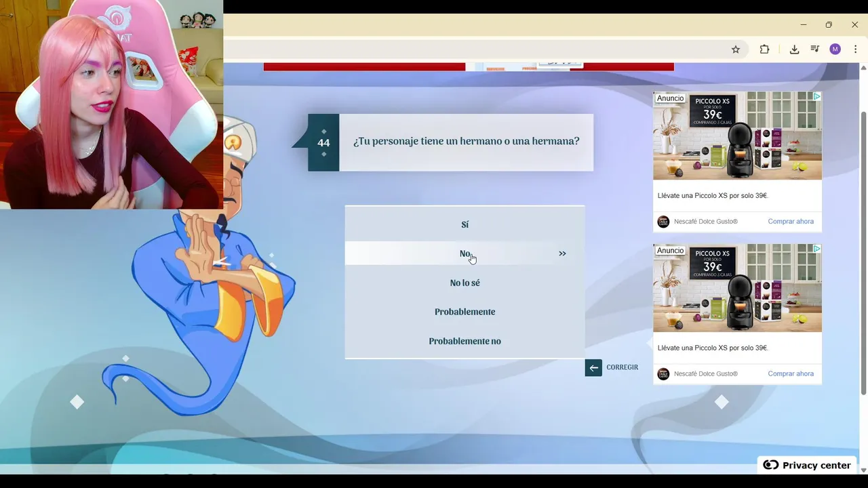
Task: Open the media control icon in toolbar
Action: [815, 49]
